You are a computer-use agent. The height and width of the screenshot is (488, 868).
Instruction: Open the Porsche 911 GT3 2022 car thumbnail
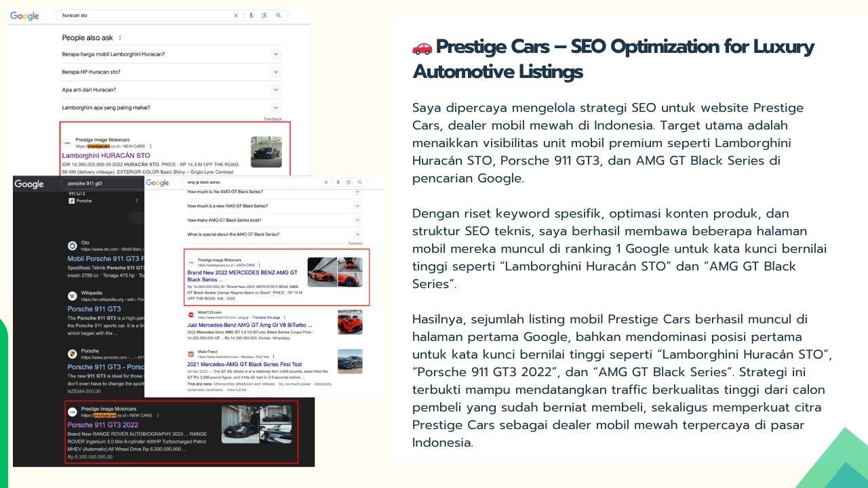[257, 424]
